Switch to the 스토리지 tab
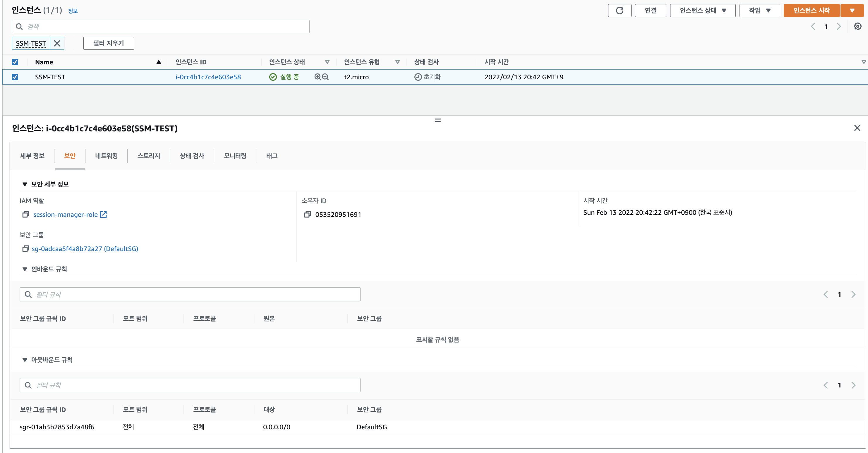The height and width of the screenshot is (453, 868). click(x=149, y=156)
